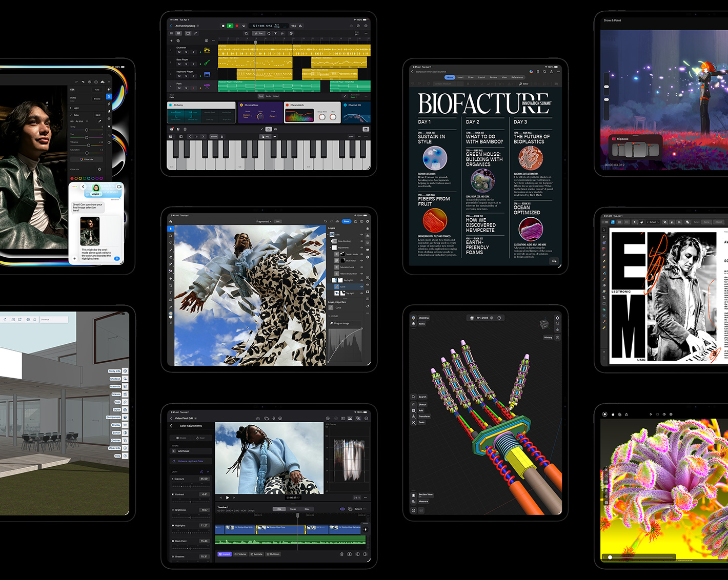The height and width of the screenshot is (580, 728).
Task: Open the Fragmented preset dropdown
Action: pos(264,221)
